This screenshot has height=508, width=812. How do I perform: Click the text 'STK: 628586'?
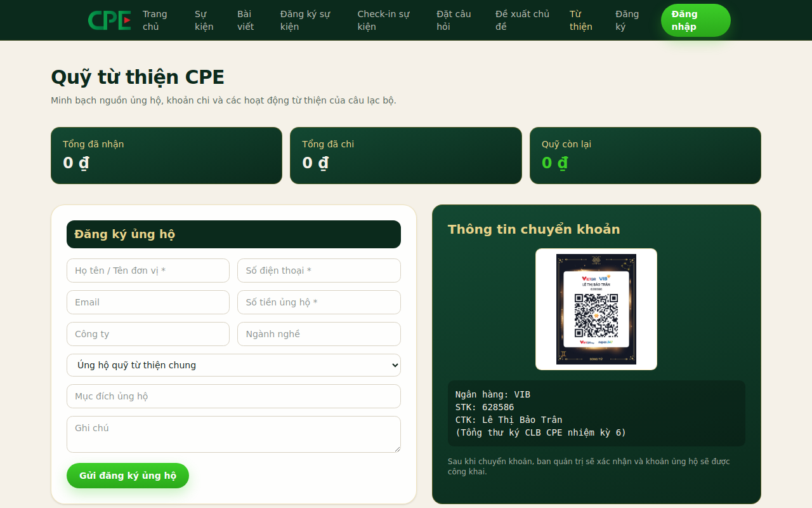pyautogui.click(x=485, y=407)
